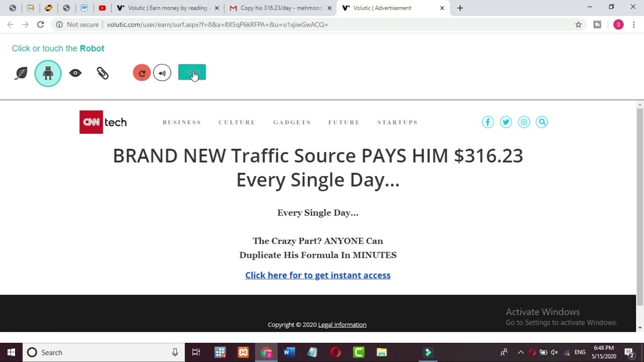Open the Chrome profile avatar 'S'
The height and width of the screenshot is (362, 644).
click(x=618, y=25)
